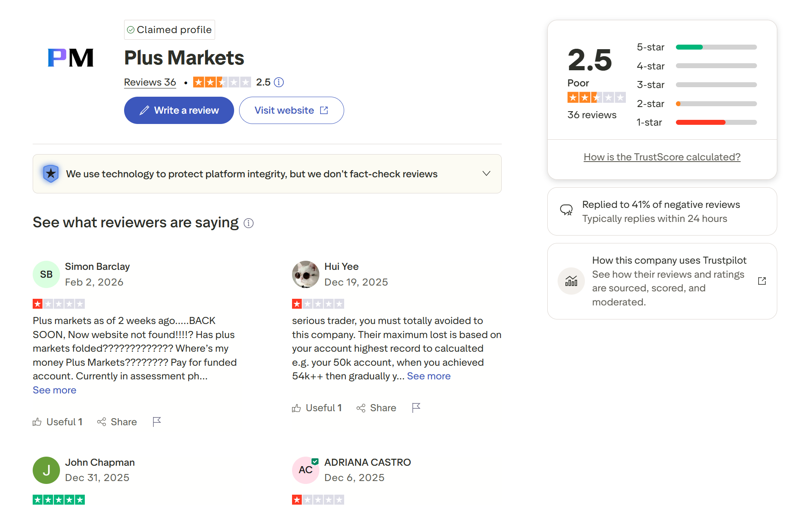Click the 36 reviews count in rating card
Screen dimensions: 812x505
pos(592,115)
